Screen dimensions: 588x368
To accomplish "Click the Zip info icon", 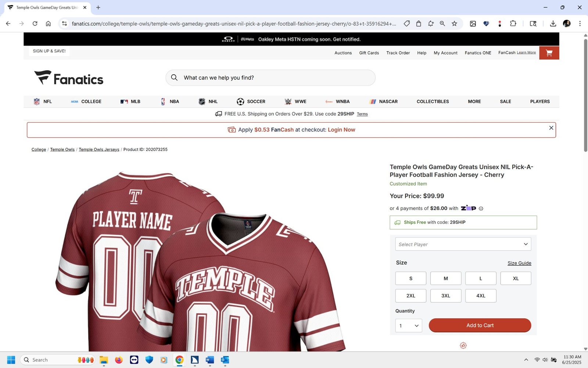I will [x=481, y=209].
